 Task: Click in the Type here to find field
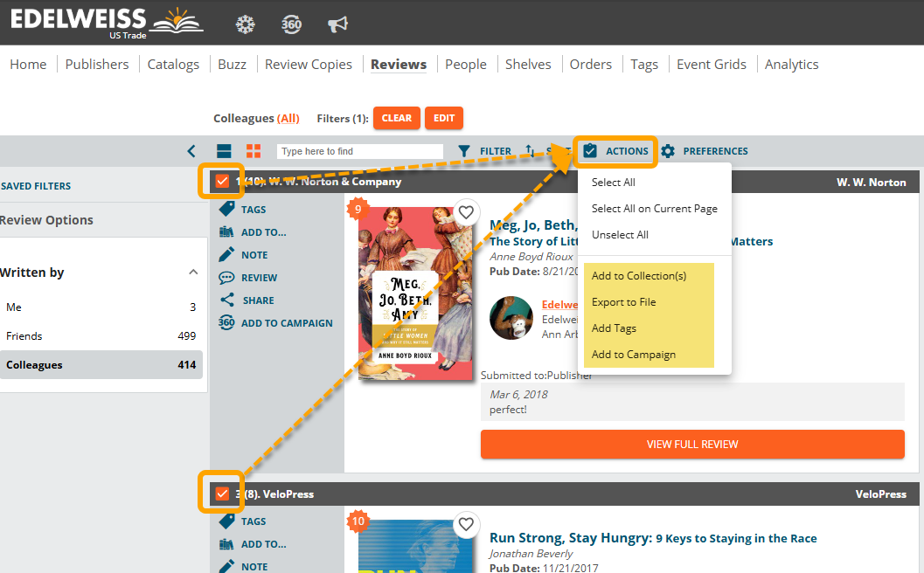point(360,151)
